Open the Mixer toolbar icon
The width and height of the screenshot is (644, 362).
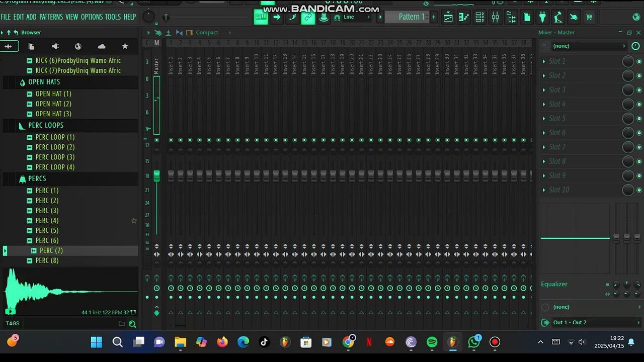click(496, 18)
